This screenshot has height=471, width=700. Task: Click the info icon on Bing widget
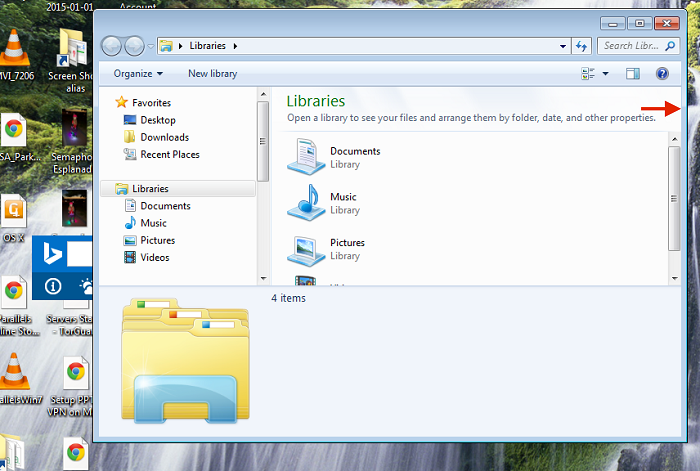pos(53,286)
